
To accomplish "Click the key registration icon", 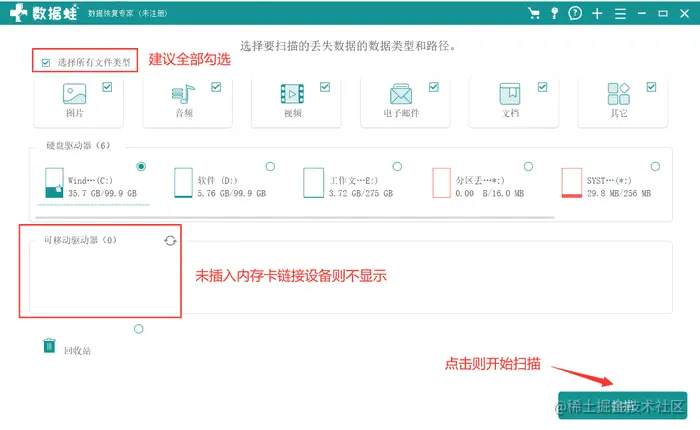I will (554, 13).
